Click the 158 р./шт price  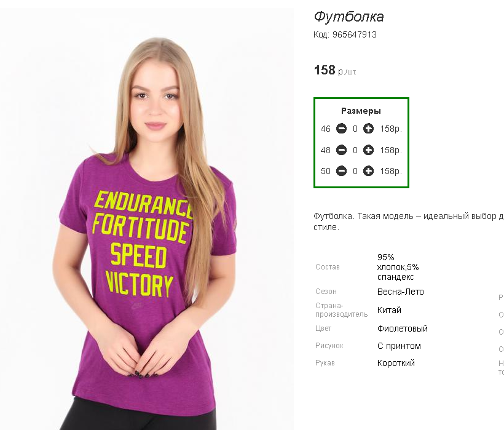[335, 70]
